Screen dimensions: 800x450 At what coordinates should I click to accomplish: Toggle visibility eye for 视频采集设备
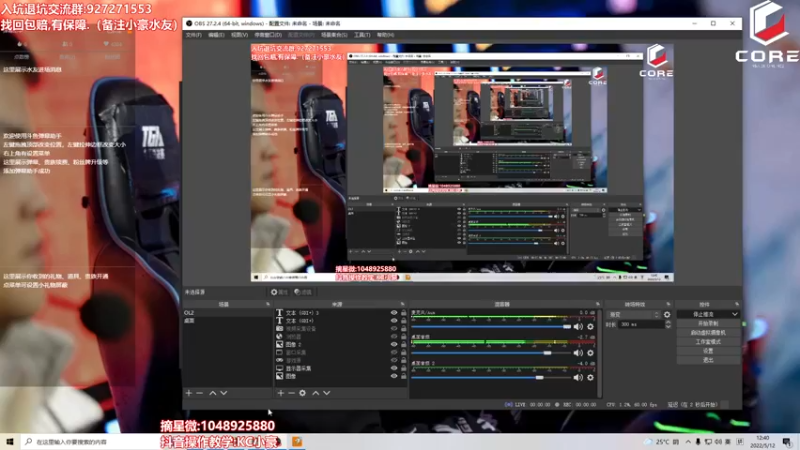click(x=394, y=329)
